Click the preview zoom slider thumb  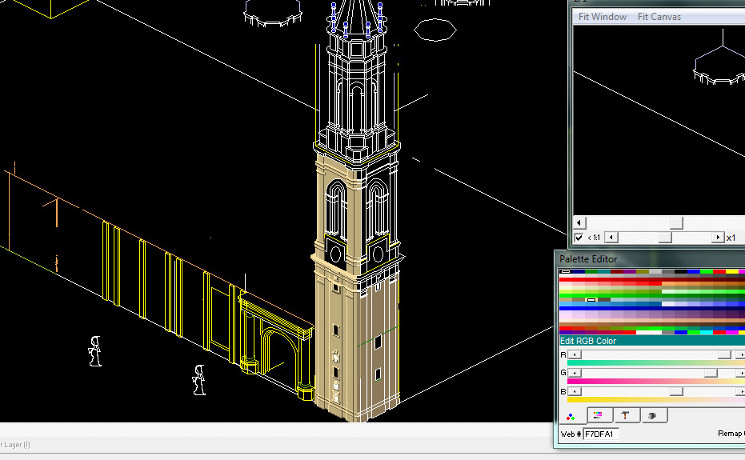[x=665, y=237]
